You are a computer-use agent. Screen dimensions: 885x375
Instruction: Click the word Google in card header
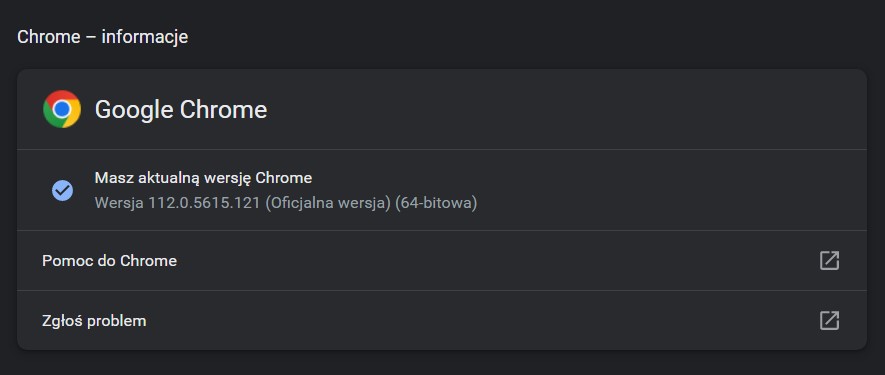click(135, 110)
